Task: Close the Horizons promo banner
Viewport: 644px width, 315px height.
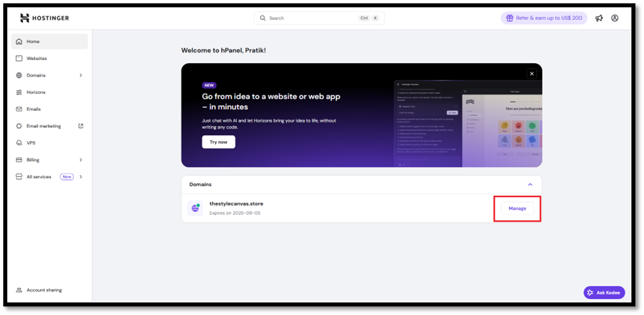Action: click(x=532, y=74)
